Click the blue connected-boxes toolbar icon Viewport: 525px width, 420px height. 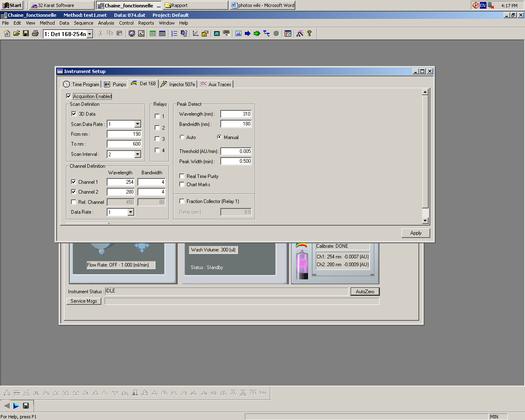point(267,34)
